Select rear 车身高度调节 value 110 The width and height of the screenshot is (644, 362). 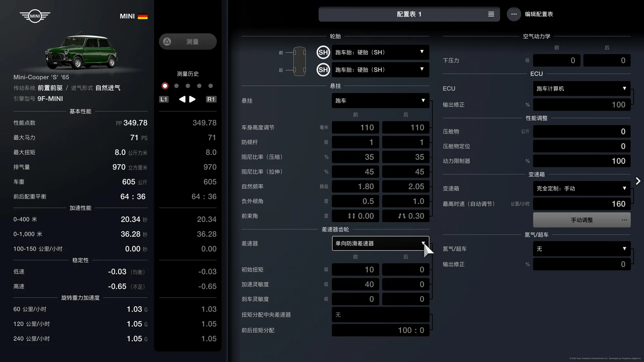pyautogui.click(x=406, y=127)
